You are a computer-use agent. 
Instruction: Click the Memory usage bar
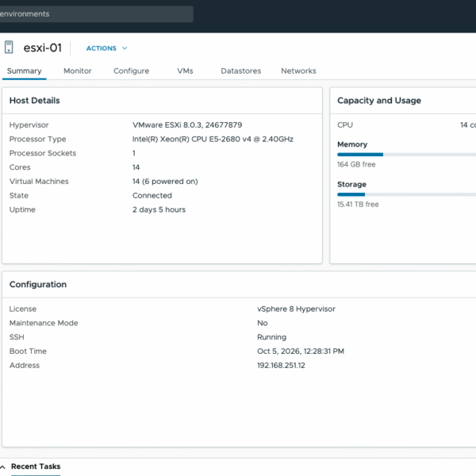pos(406,155)
